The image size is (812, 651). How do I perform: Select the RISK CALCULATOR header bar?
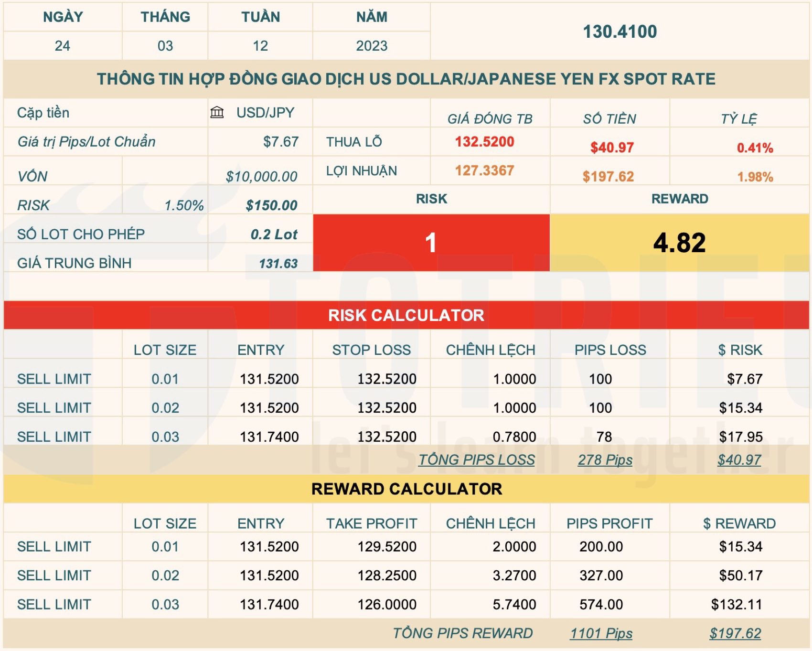point(406,315)
